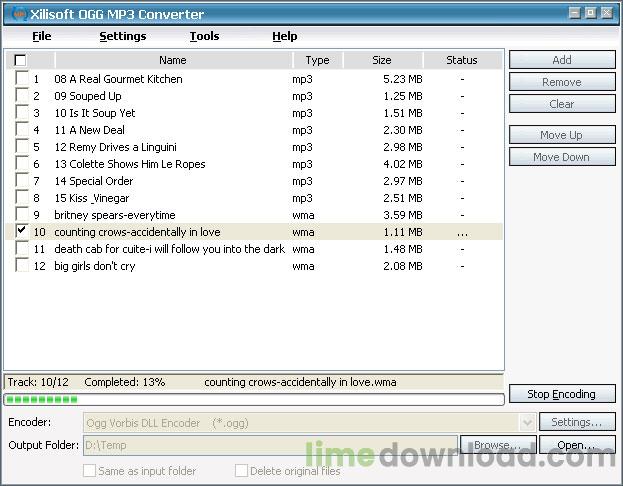623x486 pixels.
Task: Check the box for big girls don't cry
Action: (22, 265)
